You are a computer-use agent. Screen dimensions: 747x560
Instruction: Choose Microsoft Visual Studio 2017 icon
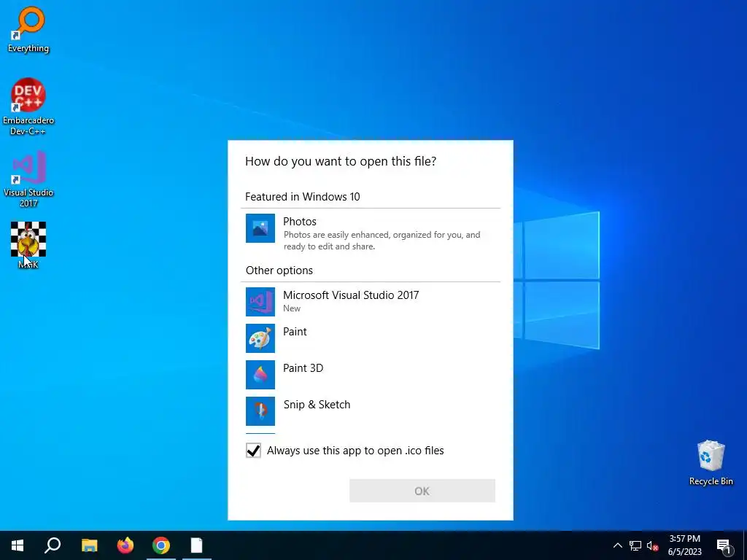260,302
